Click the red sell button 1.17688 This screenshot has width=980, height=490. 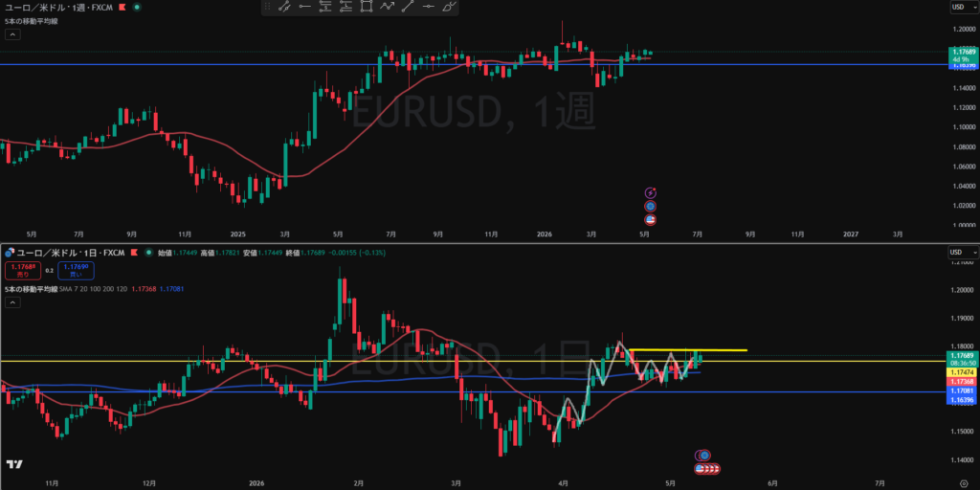23,271
